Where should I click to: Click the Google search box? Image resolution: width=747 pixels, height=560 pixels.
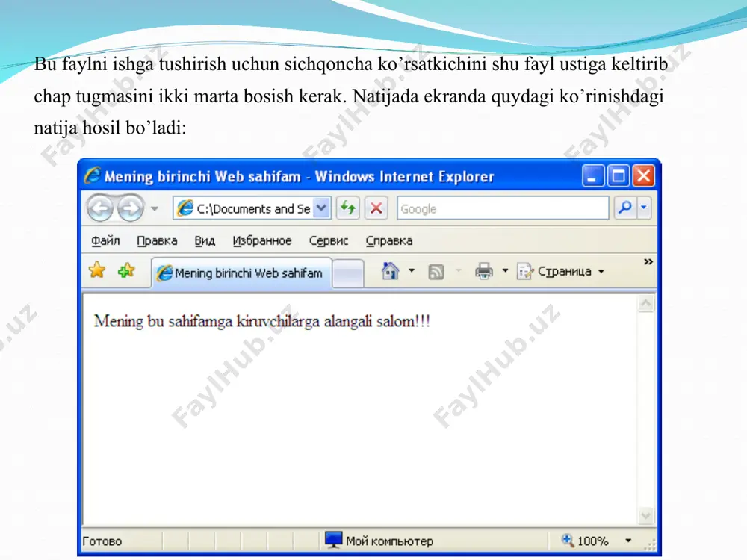(x=503, y=208)
